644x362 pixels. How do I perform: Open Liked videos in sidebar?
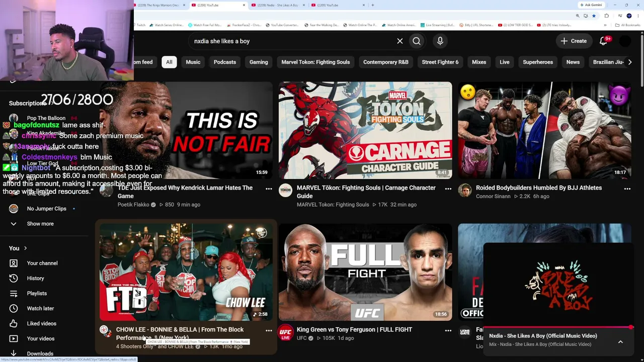[41, 323]
